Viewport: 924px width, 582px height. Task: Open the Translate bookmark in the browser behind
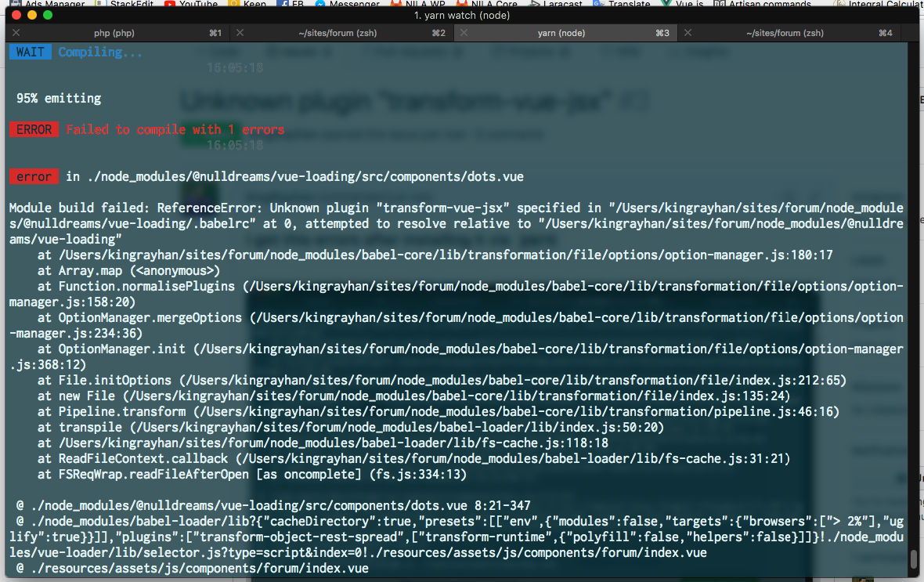[x=623, y=4]
